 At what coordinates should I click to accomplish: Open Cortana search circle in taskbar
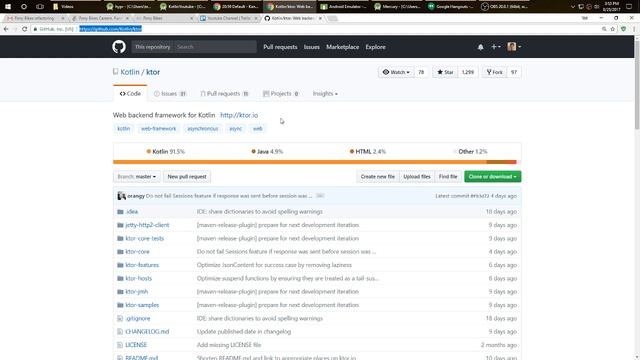point(24,7)
